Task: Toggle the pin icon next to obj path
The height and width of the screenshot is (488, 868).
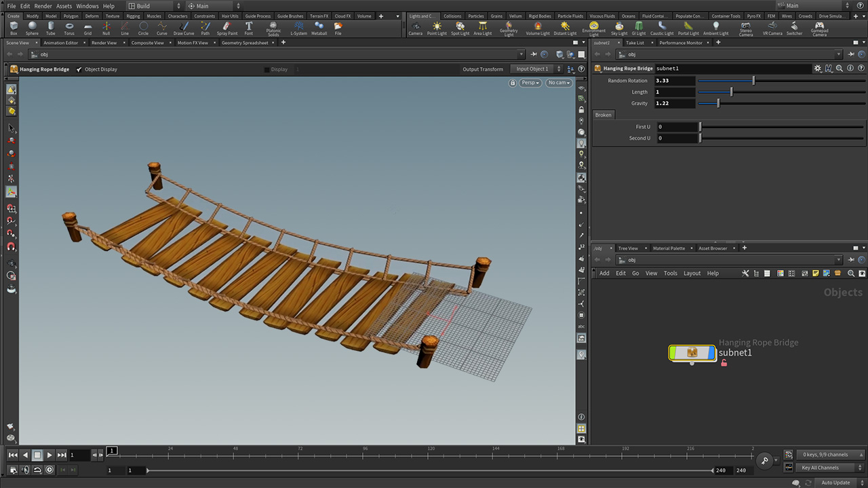Action: 851,54
